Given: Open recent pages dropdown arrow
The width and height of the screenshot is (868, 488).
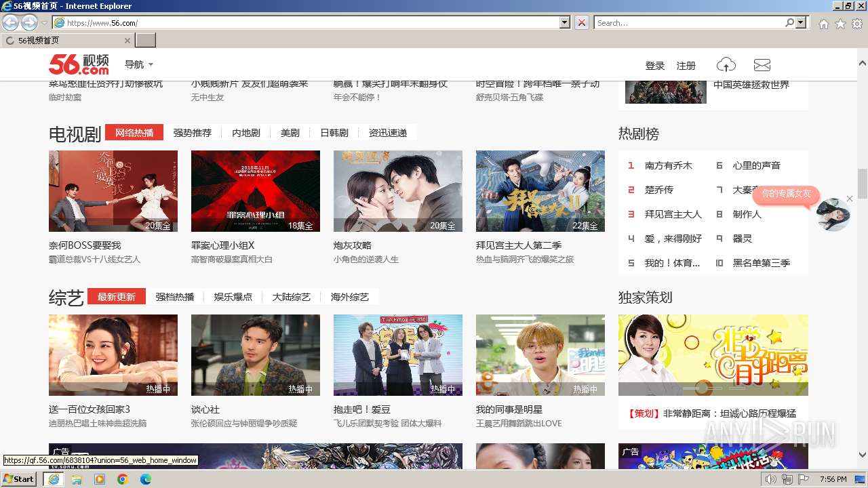Looking at the screenshot, I should pyautogui.click(x=45, y=23).
